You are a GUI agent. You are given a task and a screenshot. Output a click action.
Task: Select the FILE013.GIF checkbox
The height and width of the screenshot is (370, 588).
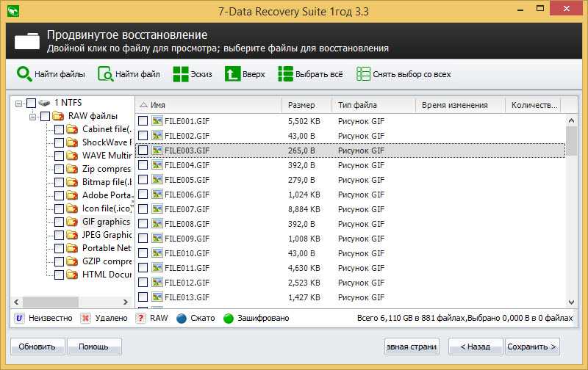(x=143, y=297)
